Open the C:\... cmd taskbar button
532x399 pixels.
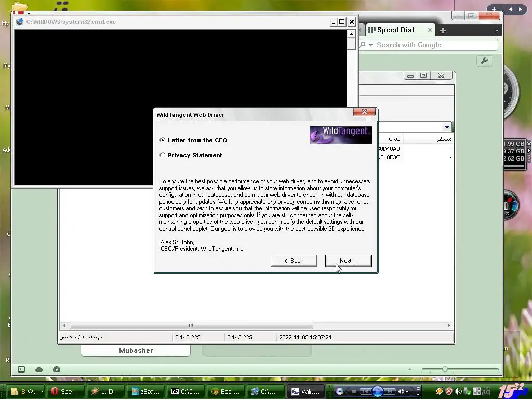(265, 391)
